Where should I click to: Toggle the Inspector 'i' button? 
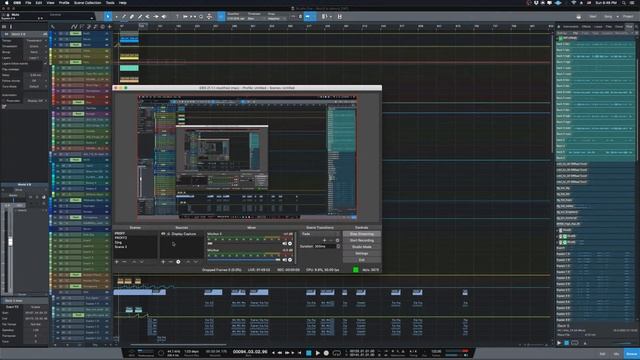[11, 27]
